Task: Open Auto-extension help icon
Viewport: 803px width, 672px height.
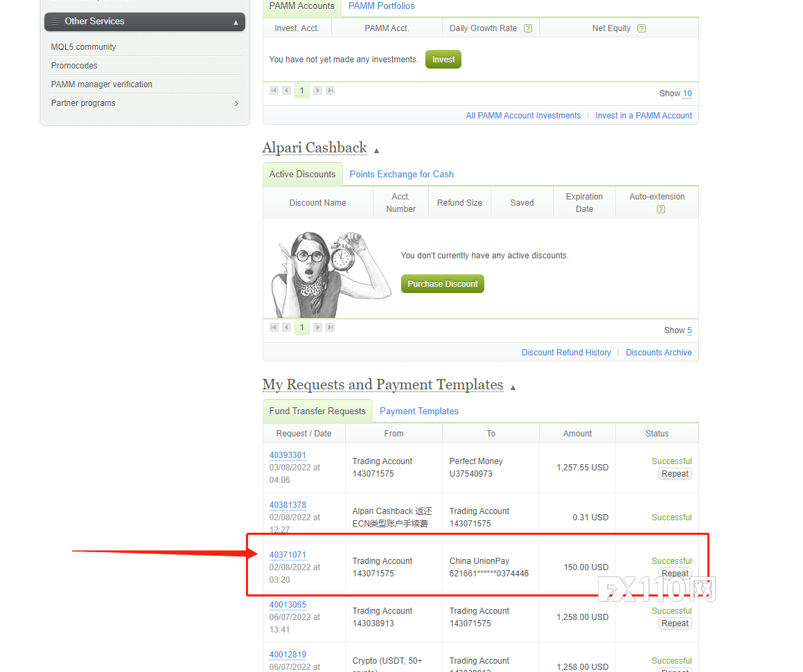Action: point(661,209)
